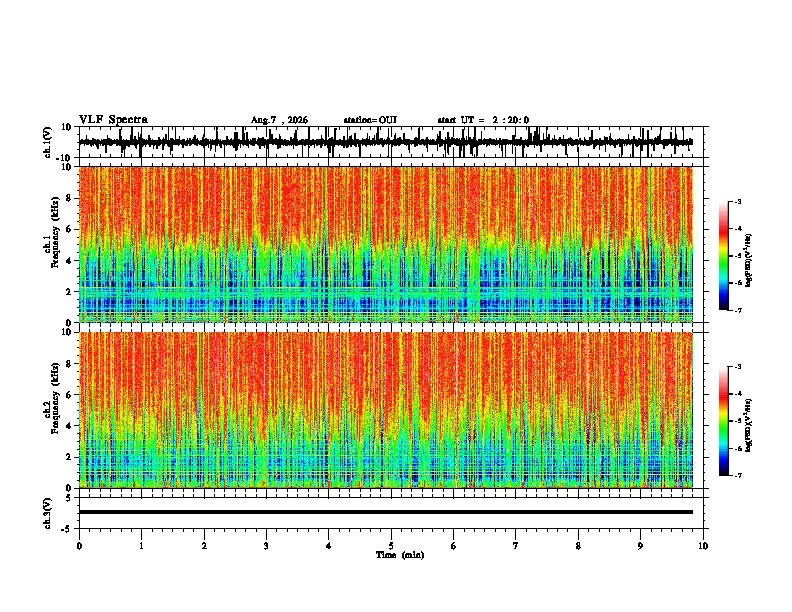Image resolution: width=792 pixels, height=612 pixels.
Task: Click the ch.2 colorbar "log(PSD)(V²/Hz)" label
Action: click(749, 425)
